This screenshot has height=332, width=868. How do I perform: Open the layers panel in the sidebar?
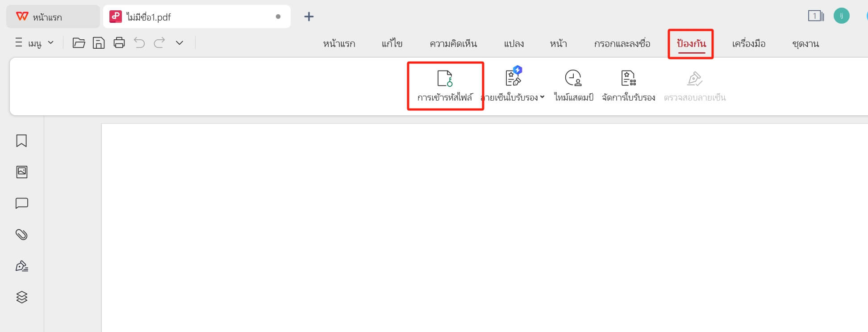coord(21,297)
